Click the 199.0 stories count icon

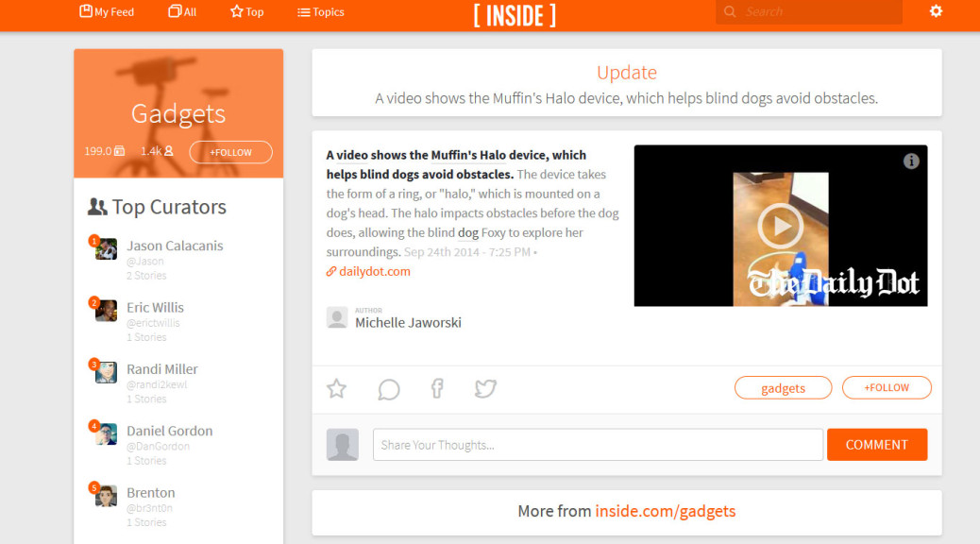click(119, 151)
